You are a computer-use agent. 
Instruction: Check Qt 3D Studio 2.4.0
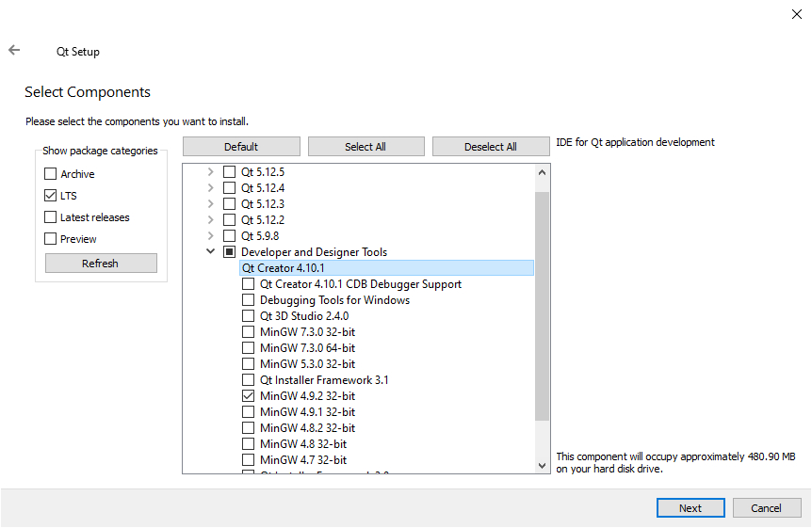(248, 316)
